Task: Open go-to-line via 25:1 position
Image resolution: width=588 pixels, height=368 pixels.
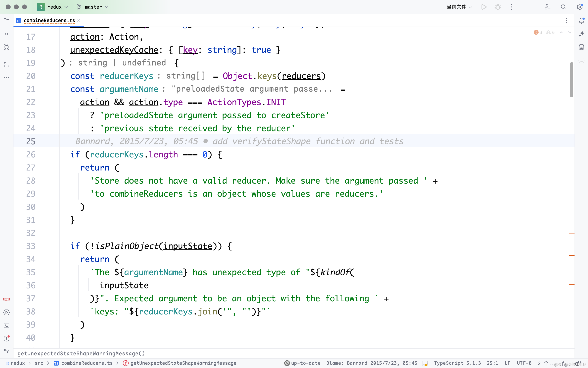Action: pos(492,363)
